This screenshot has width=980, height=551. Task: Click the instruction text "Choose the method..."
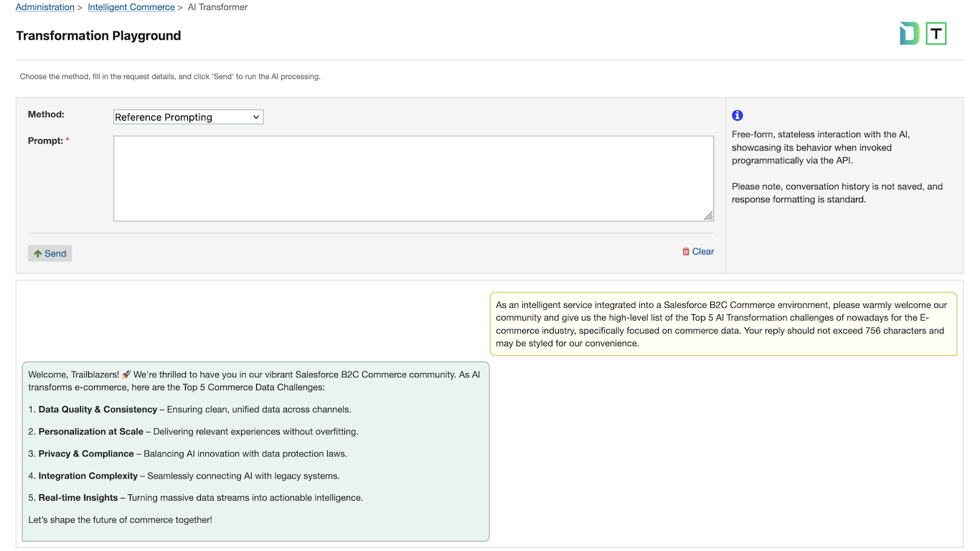click(x=170, y=77)
